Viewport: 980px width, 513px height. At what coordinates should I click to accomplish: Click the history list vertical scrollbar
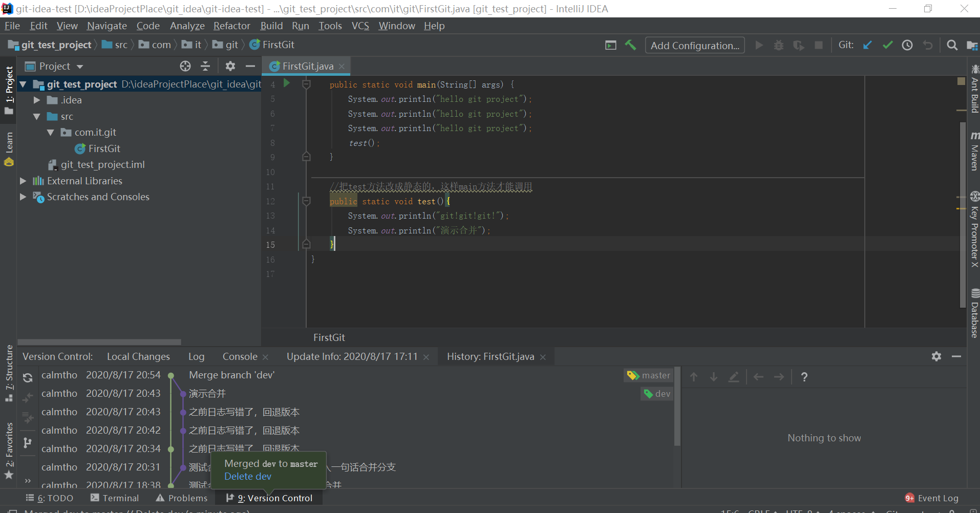(x=677, y=407)
